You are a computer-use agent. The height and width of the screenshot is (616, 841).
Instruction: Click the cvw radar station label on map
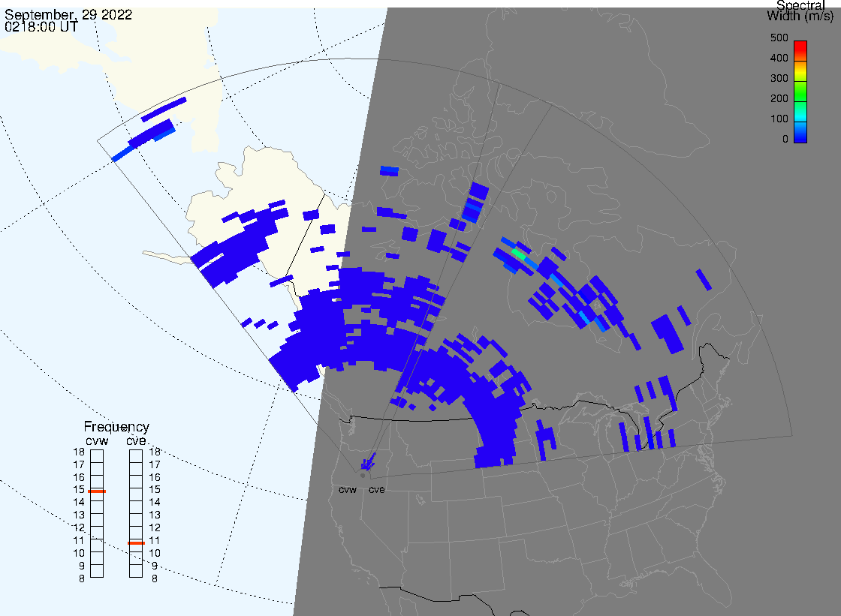coord(348,490)
